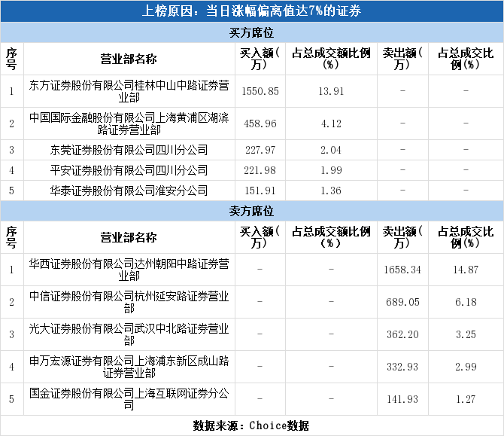Viewport: 504px width, 436px height.
Task: Click 占总成交比例(%) header in seller table
Action: (466, 237)
